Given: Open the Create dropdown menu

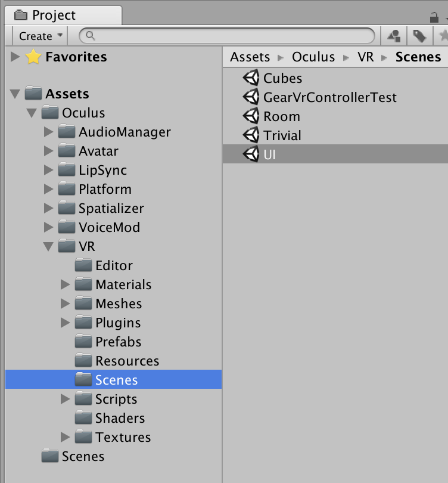Looking at the screenshot, I should [x=38, y=36].
